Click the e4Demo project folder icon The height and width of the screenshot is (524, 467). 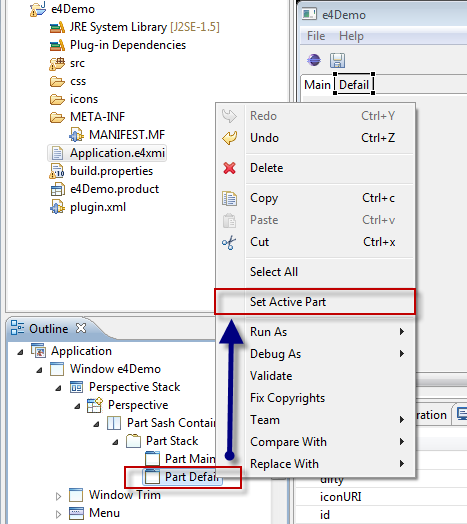(x=38, y=9)
